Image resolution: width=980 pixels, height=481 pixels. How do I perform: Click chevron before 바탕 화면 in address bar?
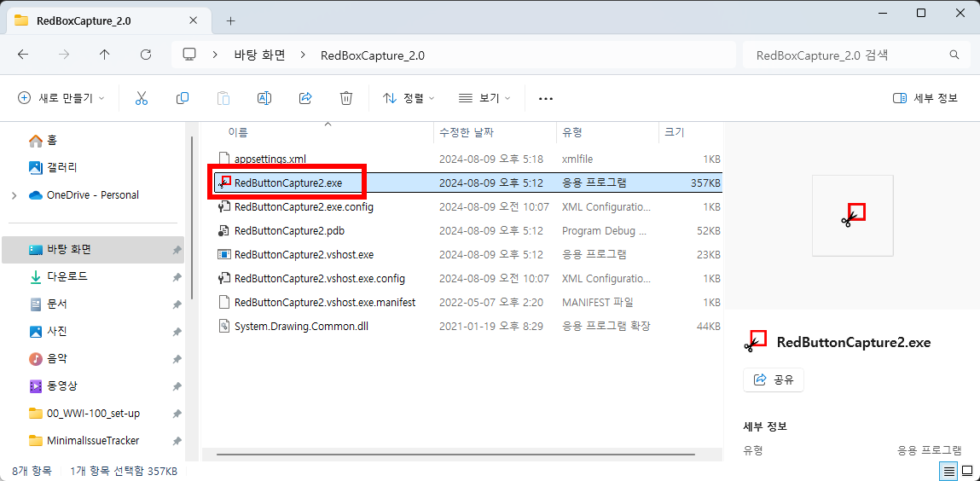tap(214, 55)
